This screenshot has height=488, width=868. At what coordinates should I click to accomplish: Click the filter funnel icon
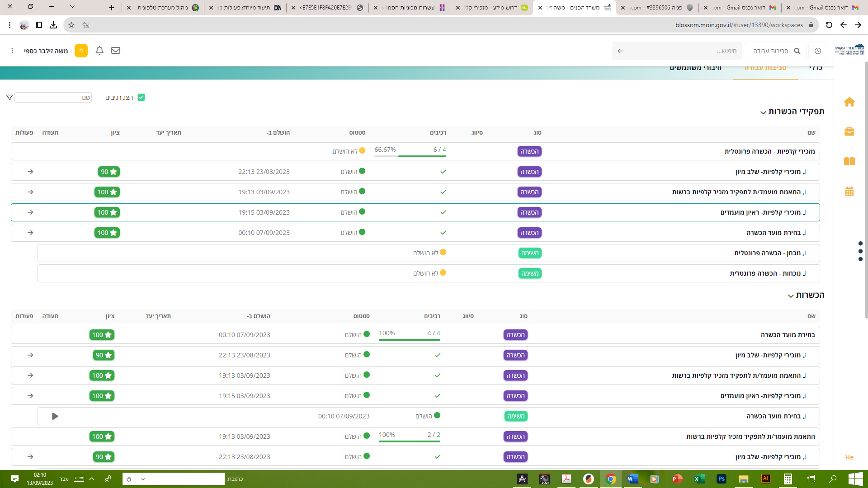point(9,98)
